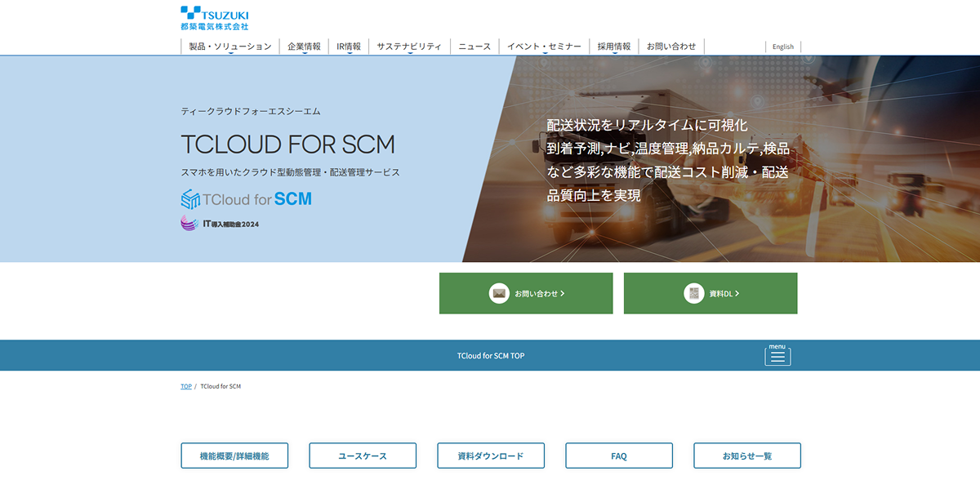Screen dimensions: 980x489
Task: Open the hamburger menu icon
Action: (777, 356)
